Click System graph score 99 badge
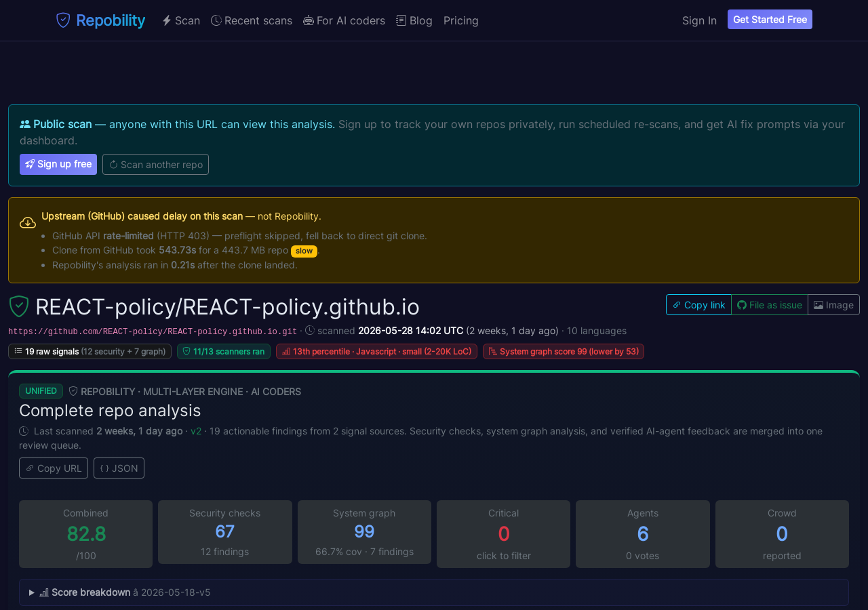 coord(564,351)
